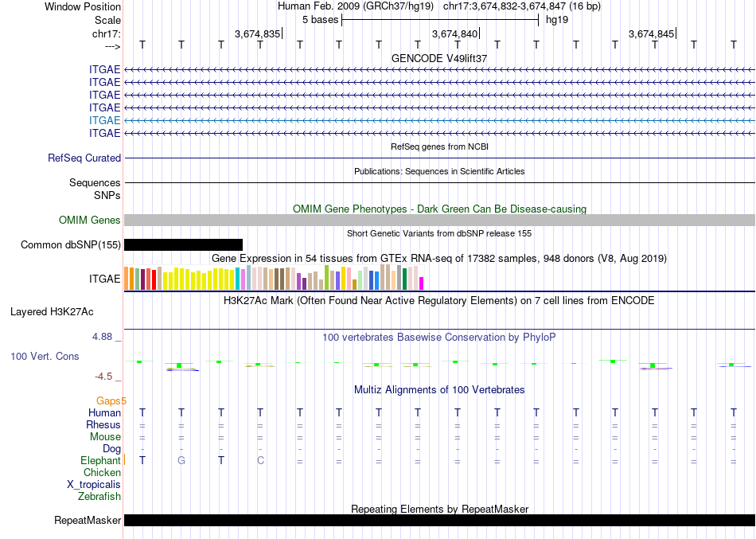Click the red bar in GTEx expression chart

(154, 279)
